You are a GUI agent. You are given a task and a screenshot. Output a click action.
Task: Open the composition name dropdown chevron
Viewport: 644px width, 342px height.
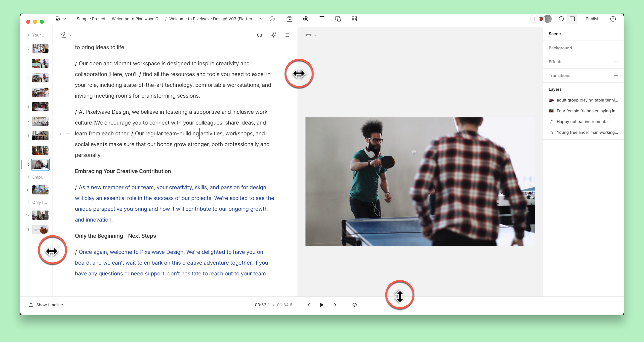[261, 19]
